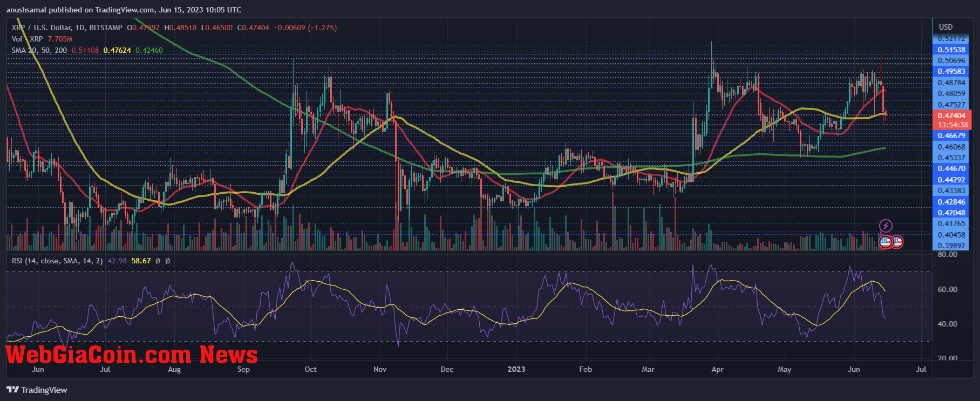980x401 pixels.
Task: Click the Dec label on time axis
Action: [447, 369]
